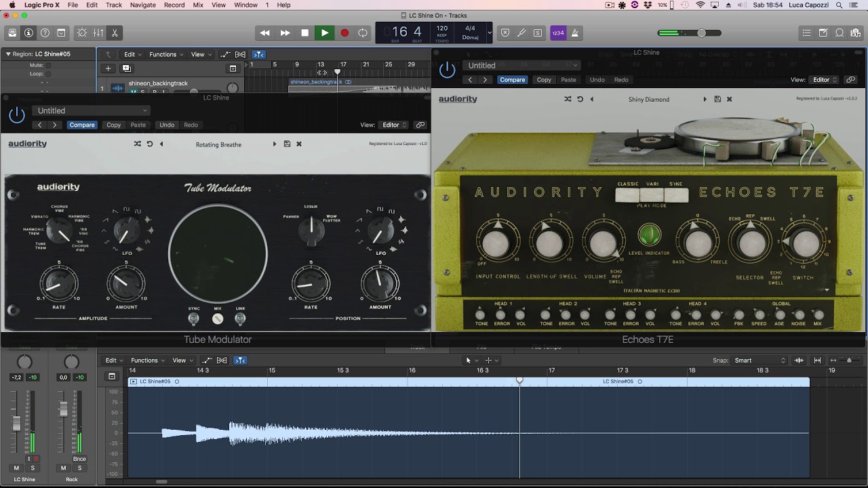Open Smart Controls dial icon
The width and height of the screenshot is (868, 488).
coord(82,33)
